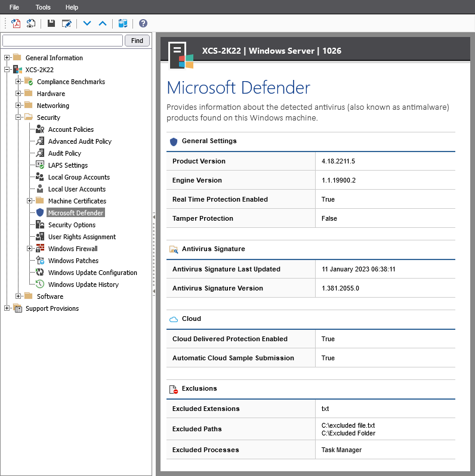Click Product Version value 4.18.2211.5

click(338, 161)
